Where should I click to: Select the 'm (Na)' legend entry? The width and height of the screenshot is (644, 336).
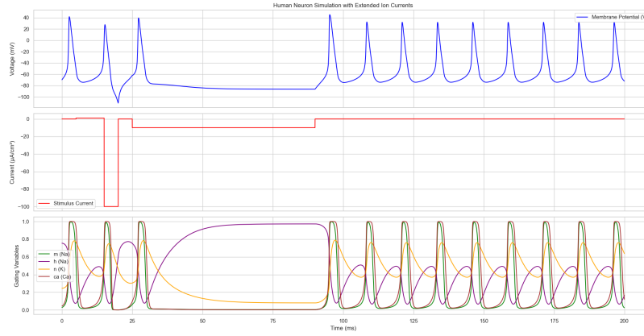click(55, 255)
